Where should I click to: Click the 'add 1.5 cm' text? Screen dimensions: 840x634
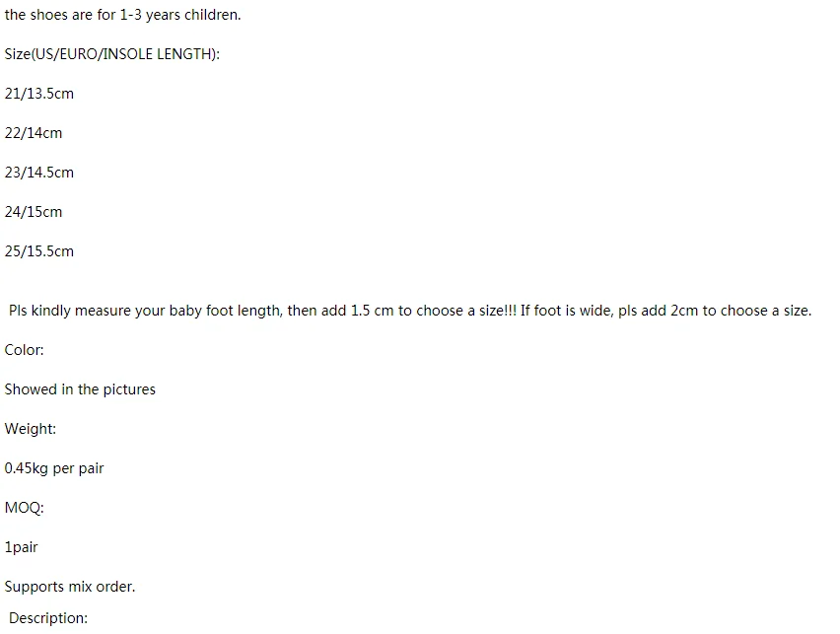357,311
